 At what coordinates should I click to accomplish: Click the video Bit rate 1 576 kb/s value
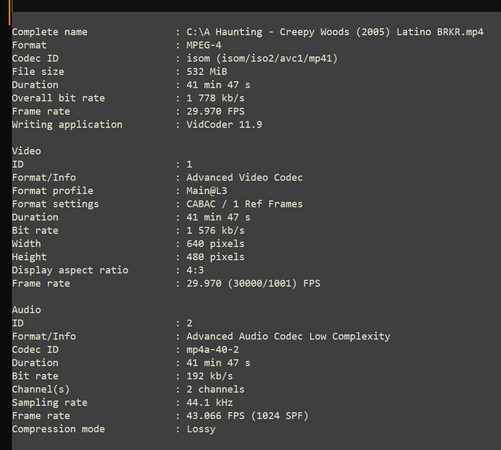(x=215, y=230)
